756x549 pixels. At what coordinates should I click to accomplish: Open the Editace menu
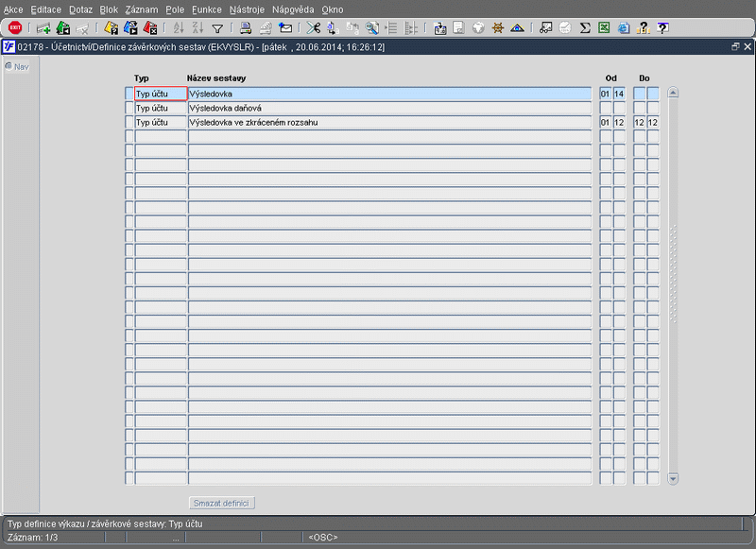tap(45, 9)
